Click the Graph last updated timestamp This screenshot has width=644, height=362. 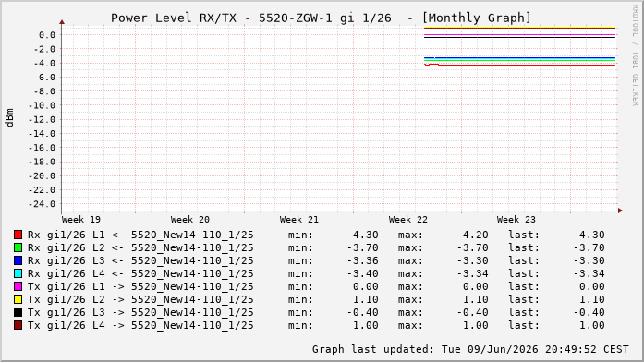(470, 349)
